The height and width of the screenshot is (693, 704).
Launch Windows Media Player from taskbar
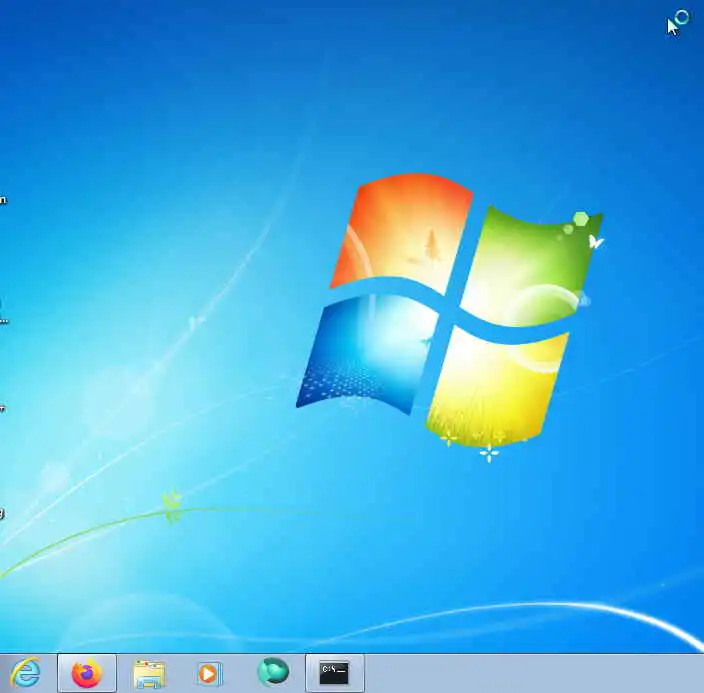[x=209, y=674]
